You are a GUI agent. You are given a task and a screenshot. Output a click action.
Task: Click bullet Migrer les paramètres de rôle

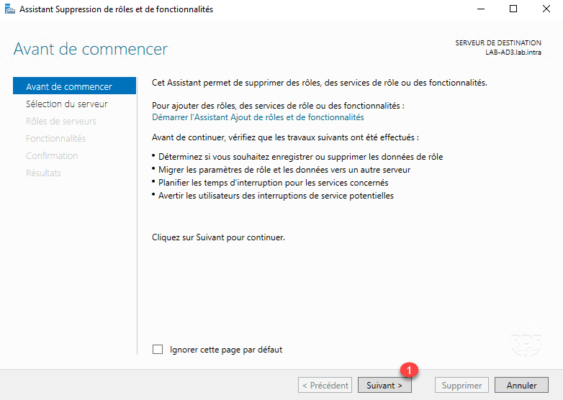[284, 169]
